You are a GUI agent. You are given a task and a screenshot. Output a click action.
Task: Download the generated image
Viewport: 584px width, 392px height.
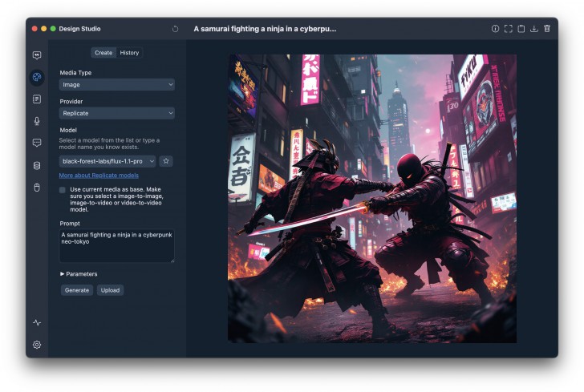pyautogui.click(x=533, y=29)
